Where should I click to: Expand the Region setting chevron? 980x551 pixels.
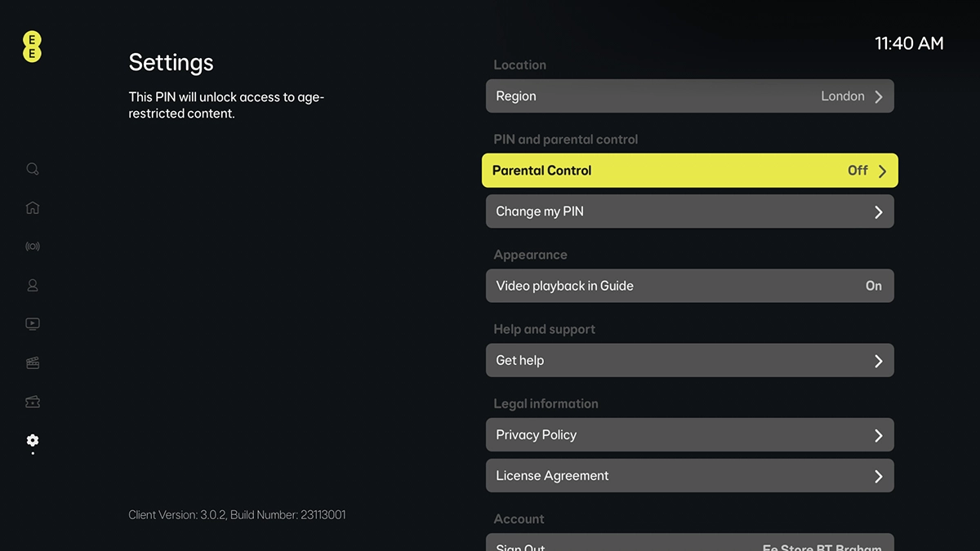[x=879, y=96]
